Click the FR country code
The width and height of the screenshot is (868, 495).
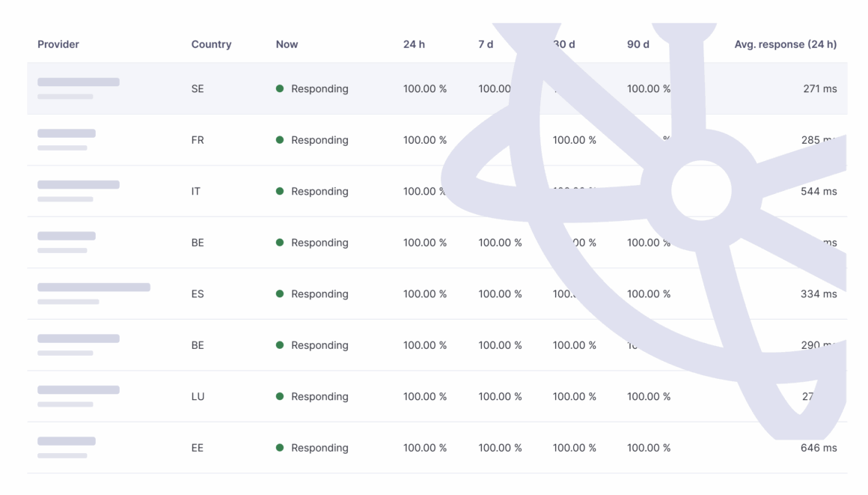click(198, 140)
